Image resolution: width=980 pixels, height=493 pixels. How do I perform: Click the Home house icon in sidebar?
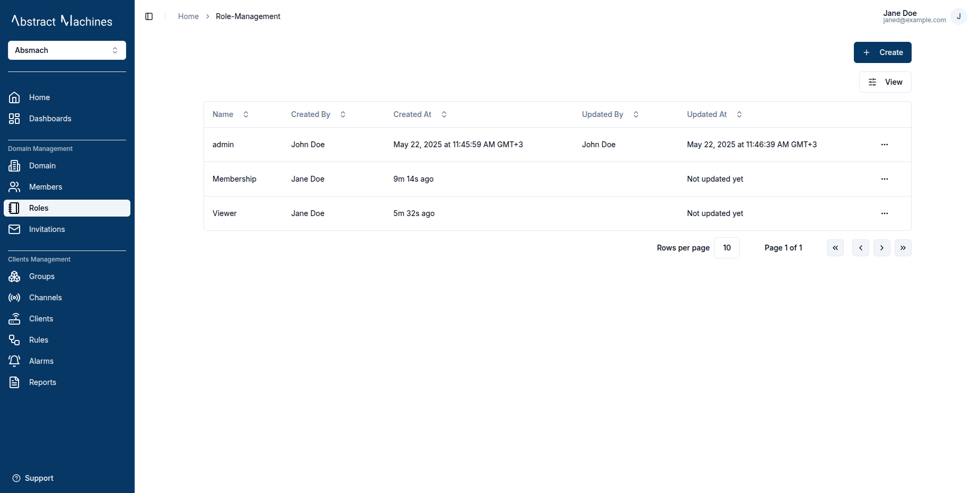point(14,97)
